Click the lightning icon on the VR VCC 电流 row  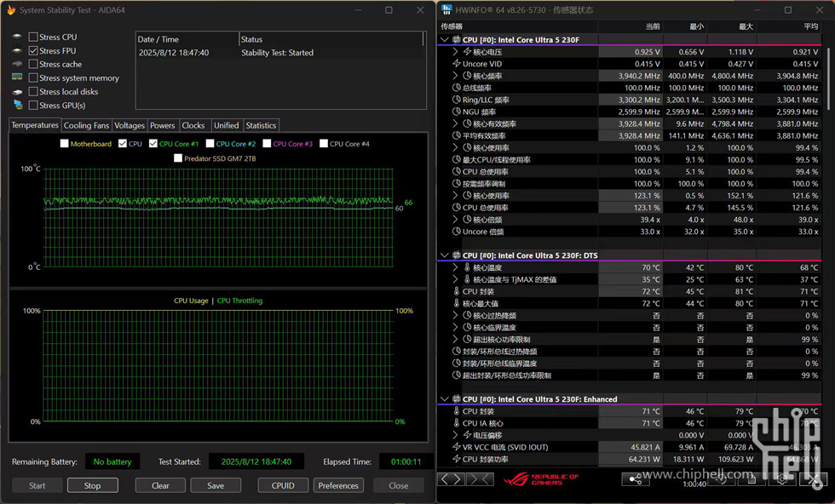coord(457,447)
